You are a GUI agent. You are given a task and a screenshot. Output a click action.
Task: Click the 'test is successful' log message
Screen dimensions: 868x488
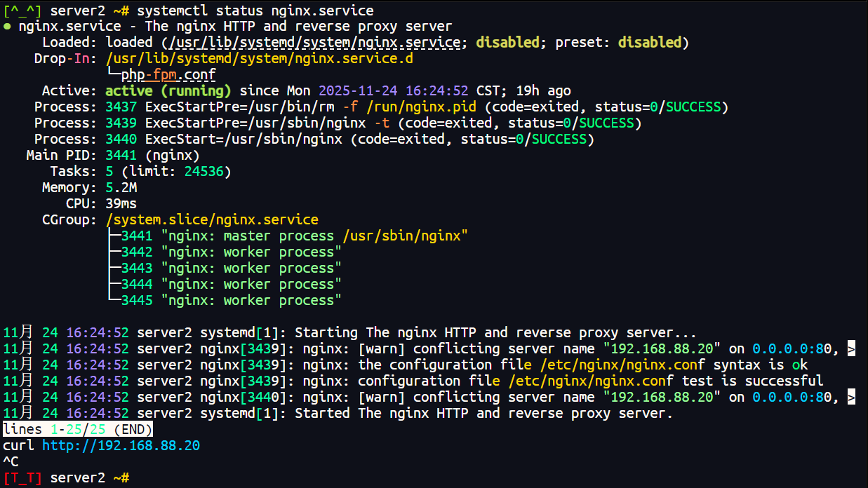pos(752,381)
